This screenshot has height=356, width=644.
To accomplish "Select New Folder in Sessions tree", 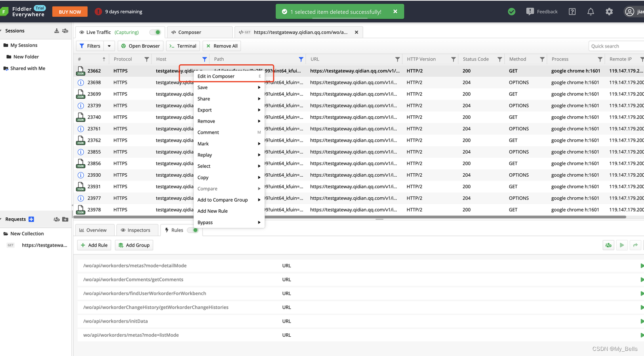I will click(26, 57).
